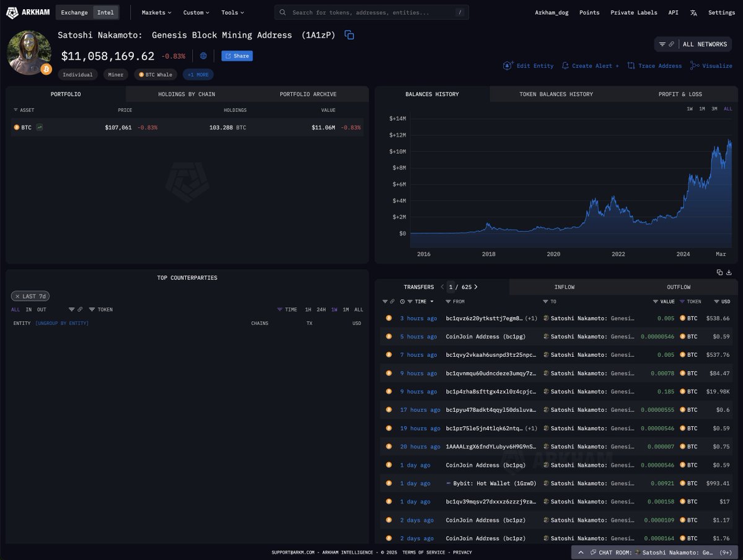The height and width of the screenshot is (560, 743).
Task: Open Private Labels in header
Action: click(x=633, y=12)
